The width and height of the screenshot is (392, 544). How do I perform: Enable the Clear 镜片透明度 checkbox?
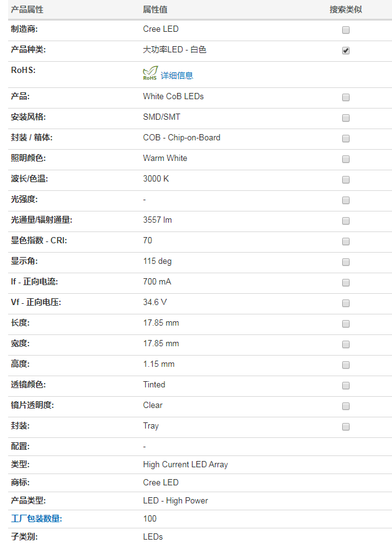(345, 406)
